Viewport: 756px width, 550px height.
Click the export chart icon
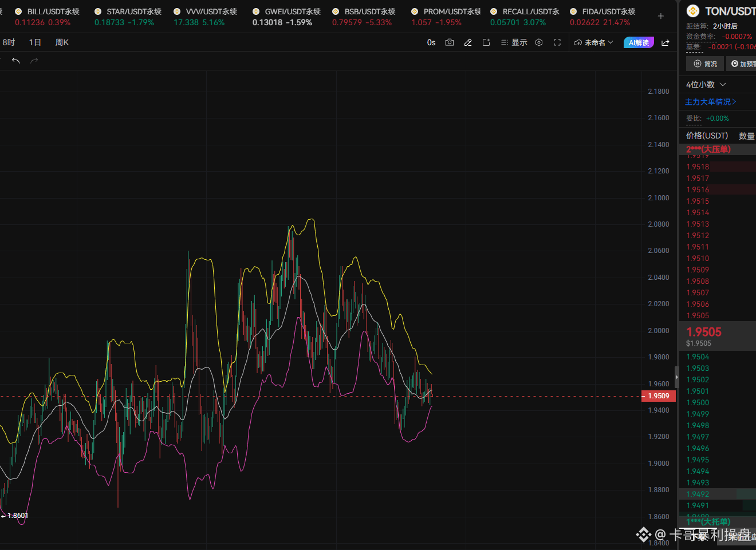click(x=486, y=42)
